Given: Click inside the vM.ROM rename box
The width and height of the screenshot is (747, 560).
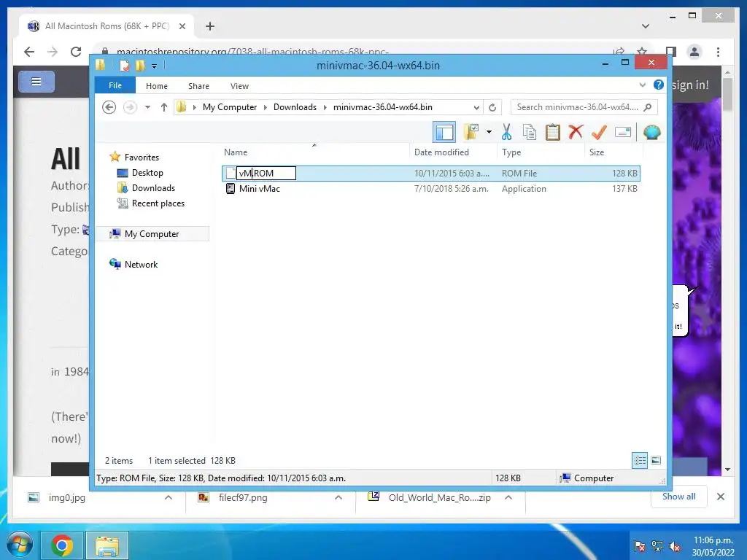Looking at the screenshot, I should click(266, 173).
